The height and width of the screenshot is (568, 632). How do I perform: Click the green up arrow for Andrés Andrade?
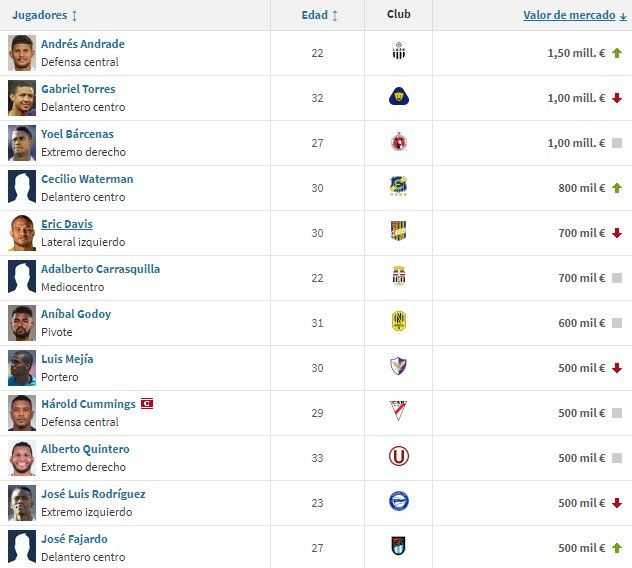(617, 53)
